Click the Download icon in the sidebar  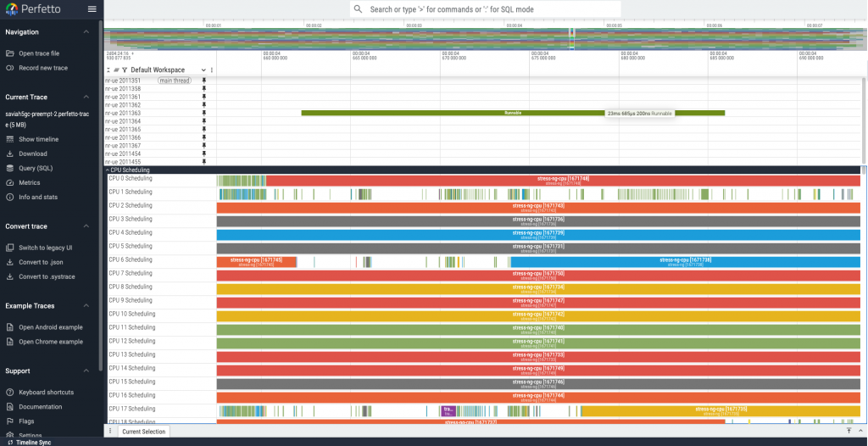pos(9,154)
